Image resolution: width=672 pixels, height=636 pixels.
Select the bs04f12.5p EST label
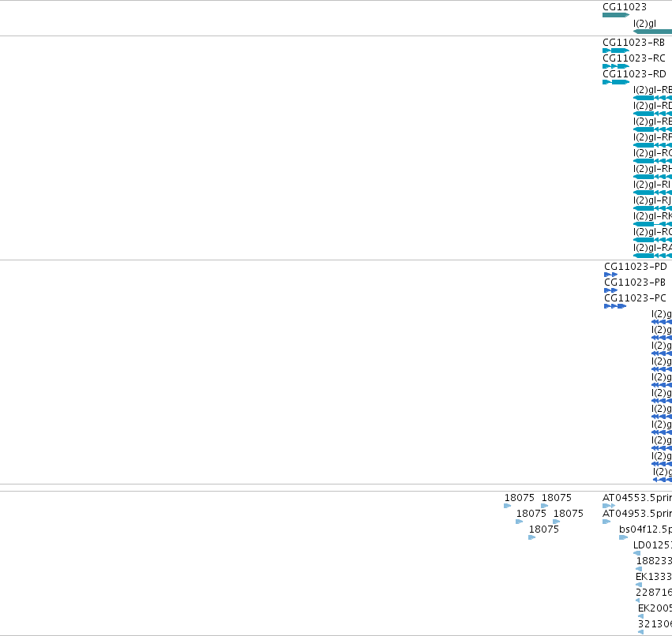pyautogui.click(x=645, y=529)
